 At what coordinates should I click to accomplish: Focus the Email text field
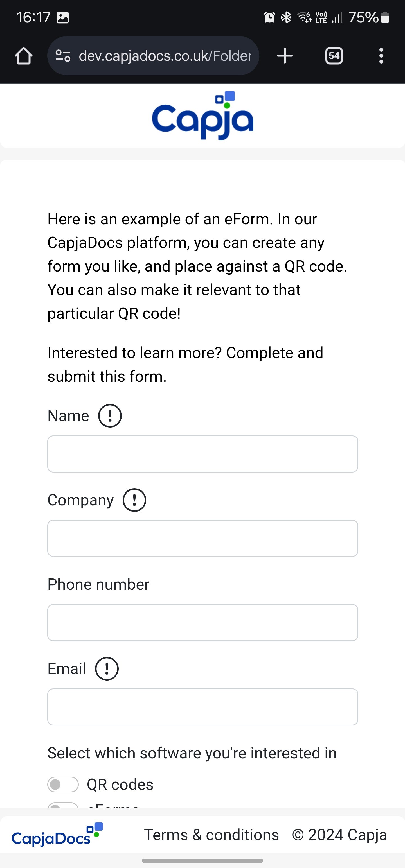pyautogui.click(x=203, y=707)
